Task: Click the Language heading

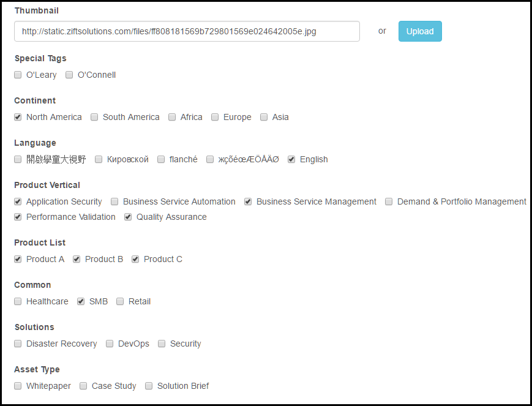Action: click(35, 143)
